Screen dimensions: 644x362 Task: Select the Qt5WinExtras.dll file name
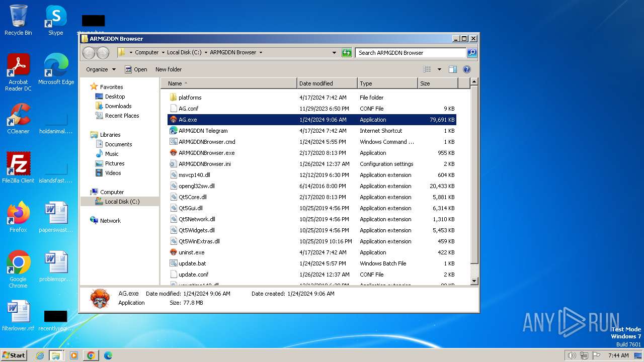tap(199, 241)
